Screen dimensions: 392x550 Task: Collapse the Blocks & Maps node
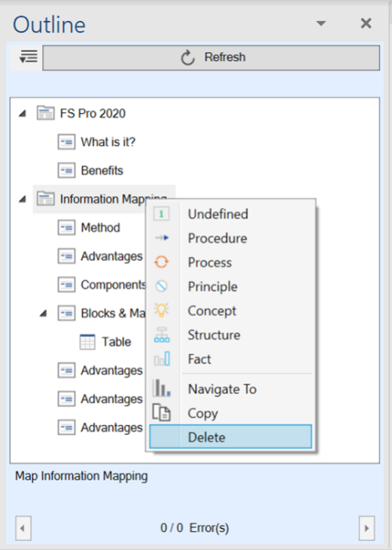[43, 313]
